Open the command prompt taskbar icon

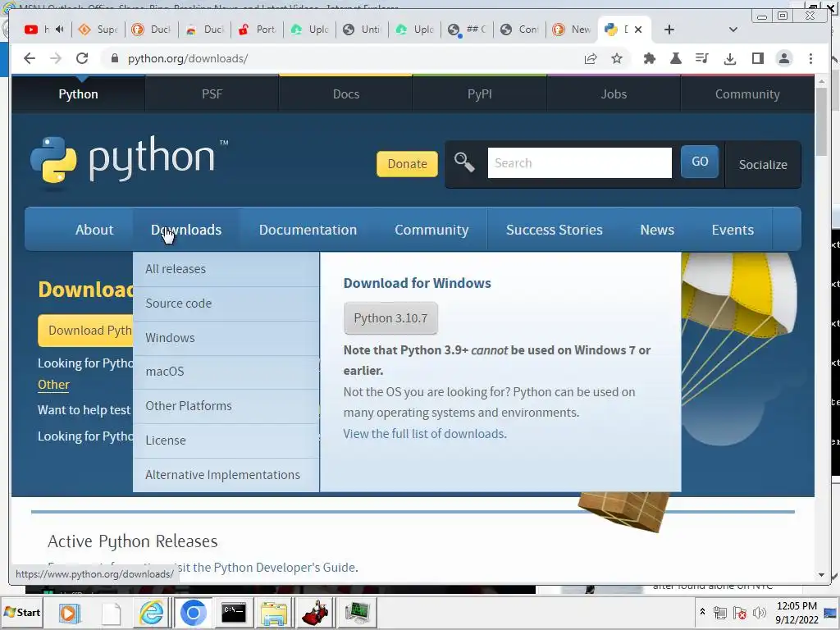234,612
